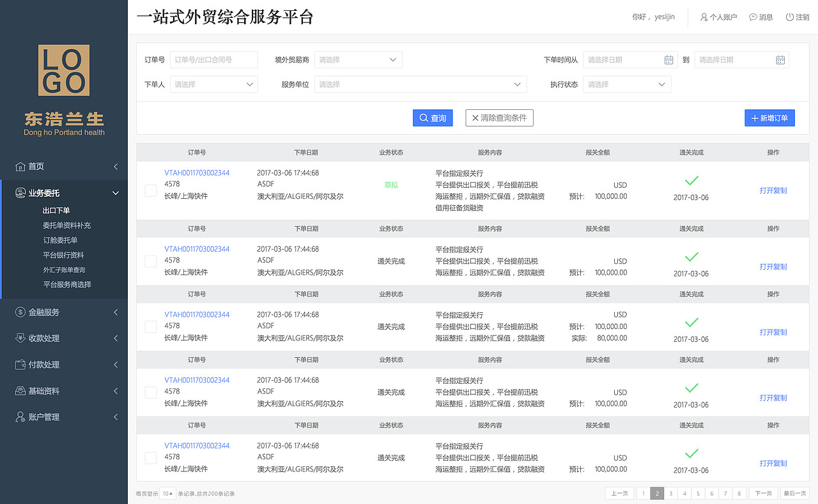818x504 pixels.
Task: Open the 首页 home icon in sidebar
Action: pyautogui.click(x=22, y=166)
